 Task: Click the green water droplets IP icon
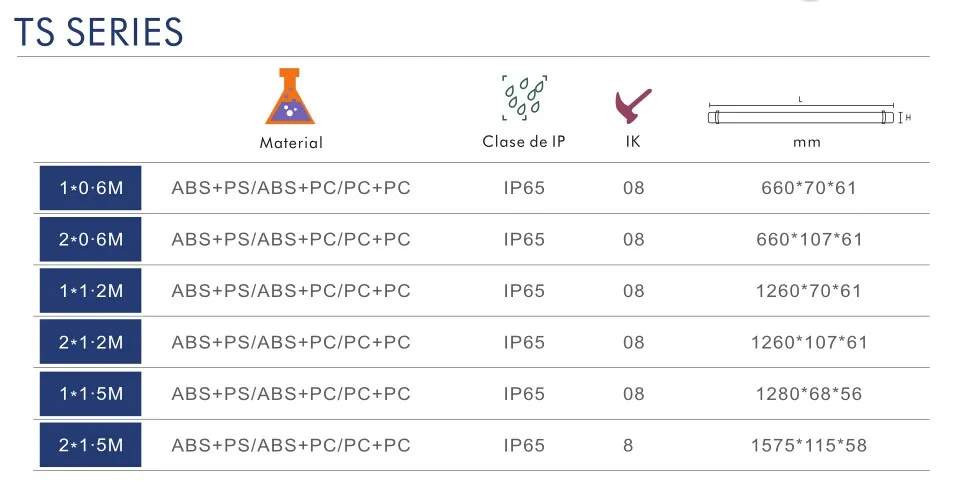tap(524, 97)
